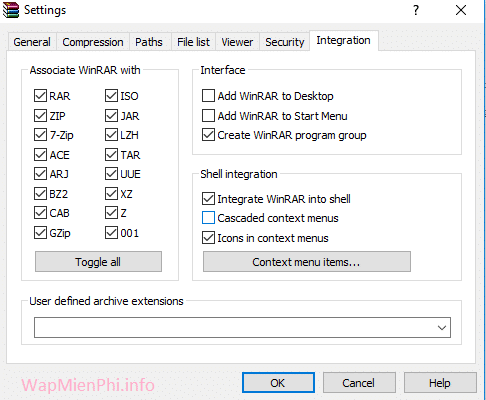Disable the GZip association
This screenshot has width=486, height=400.
click(x=40, y=233)
